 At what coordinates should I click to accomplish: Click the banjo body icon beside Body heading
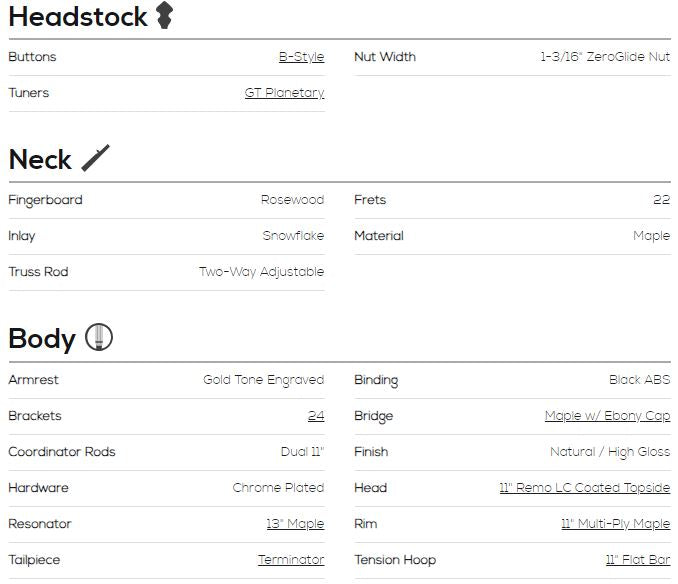(x=99, y=337)
